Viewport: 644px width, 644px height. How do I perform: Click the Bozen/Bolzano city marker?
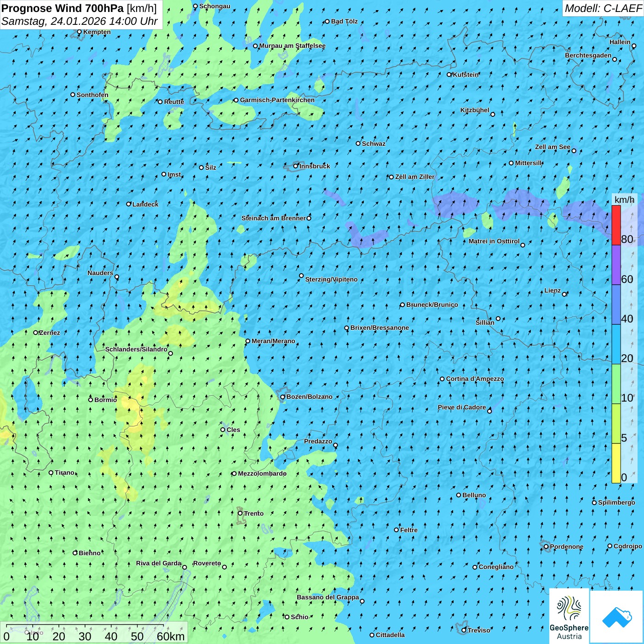click(x=283, y=397)
